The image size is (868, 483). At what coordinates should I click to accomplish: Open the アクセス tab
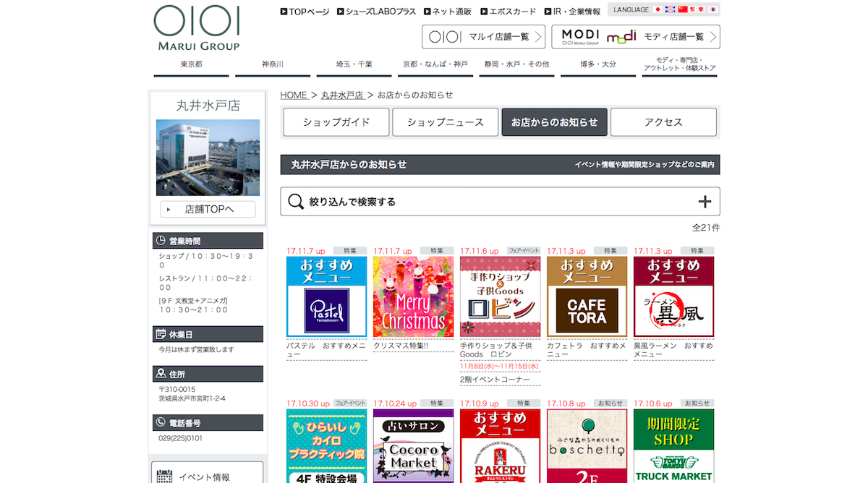point(663,122)
